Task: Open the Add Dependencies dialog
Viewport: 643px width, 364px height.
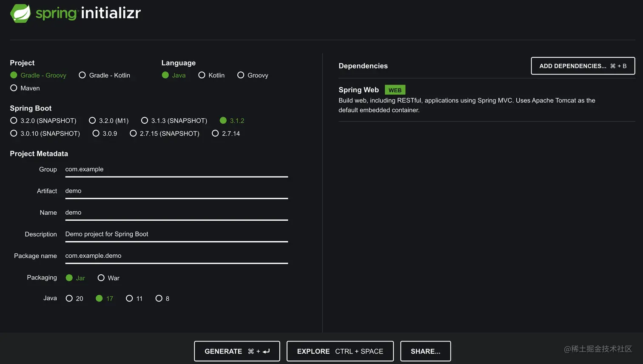Action: (583, 66)
